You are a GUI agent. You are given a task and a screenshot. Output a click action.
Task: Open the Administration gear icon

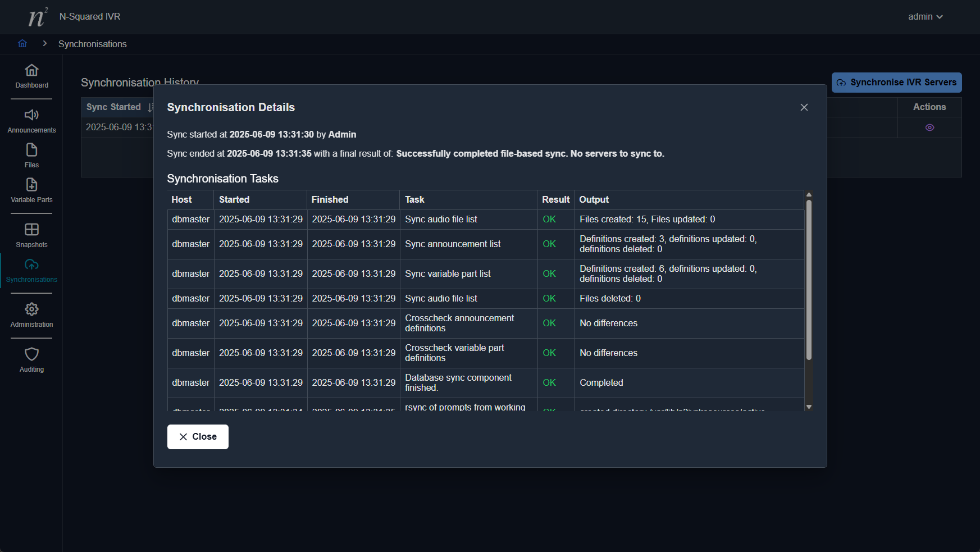click(x=31, y=310)
